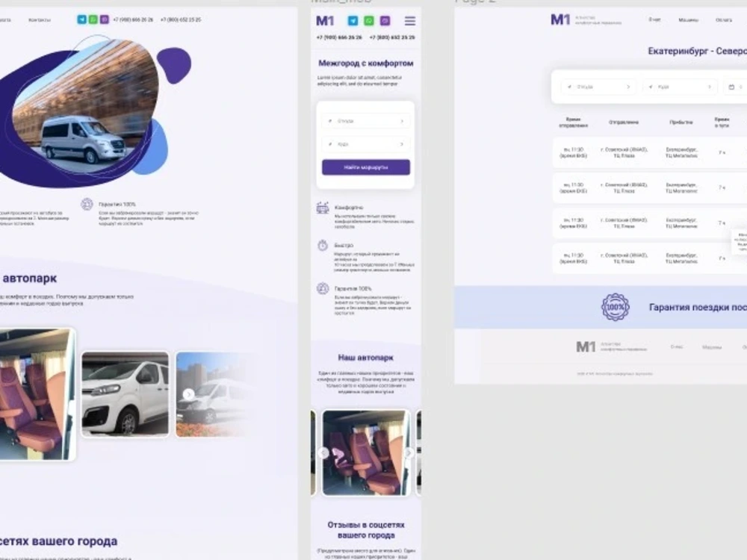747x560 pixels.
Task: Click the Время в пути column header
Action: [722, 122]
